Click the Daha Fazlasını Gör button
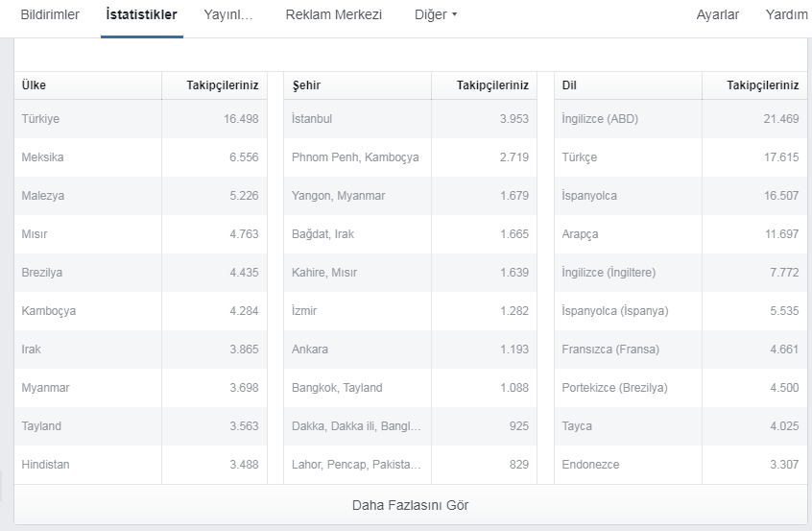The image size is (812, 531). tap(410, 505)
